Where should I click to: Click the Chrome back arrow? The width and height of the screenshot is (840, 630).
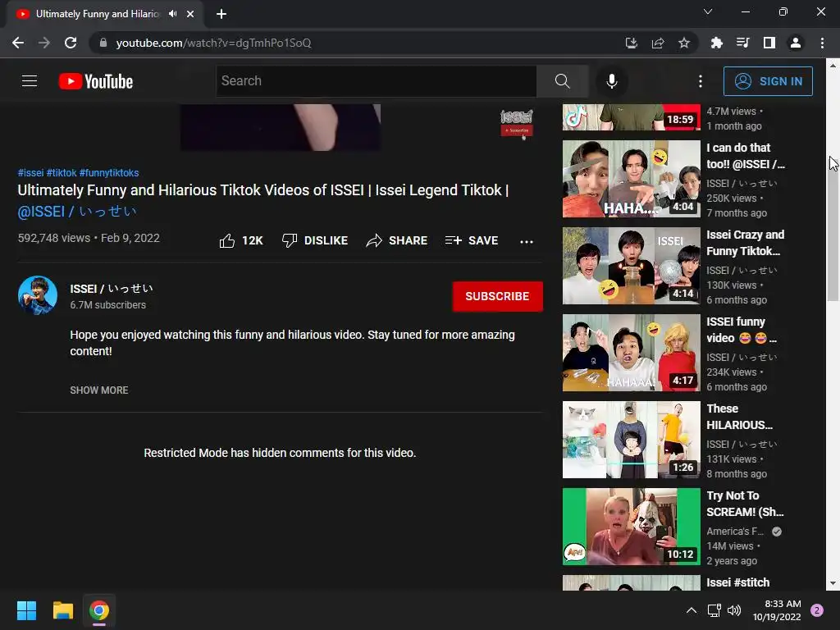point(18,43)
